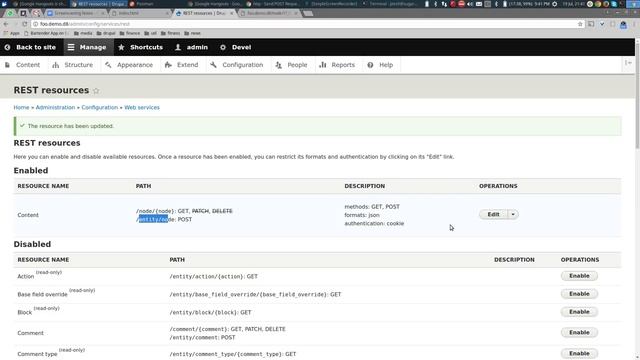
Task: Open the admin user menu
Action: 191,47
